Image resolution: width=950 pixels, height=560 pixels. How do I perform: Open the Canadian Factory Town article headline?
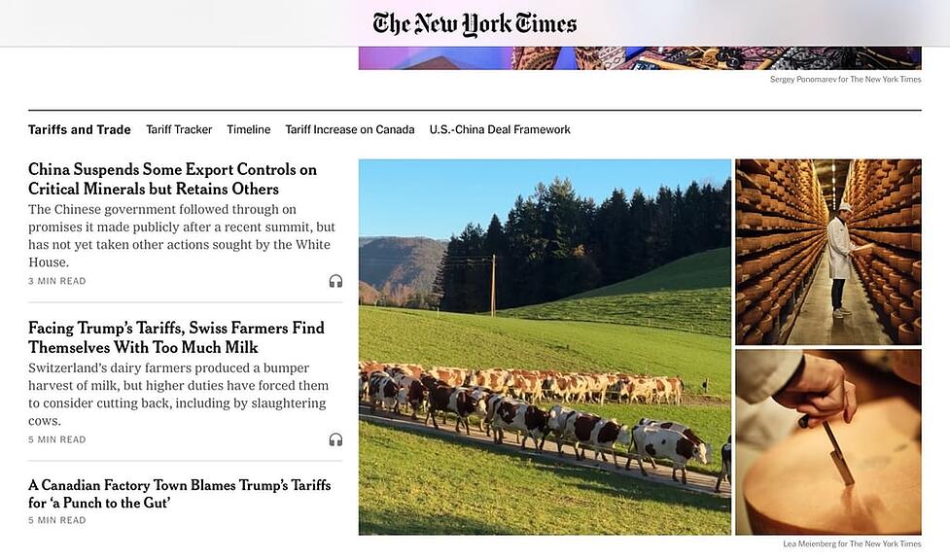click(179, 493)
